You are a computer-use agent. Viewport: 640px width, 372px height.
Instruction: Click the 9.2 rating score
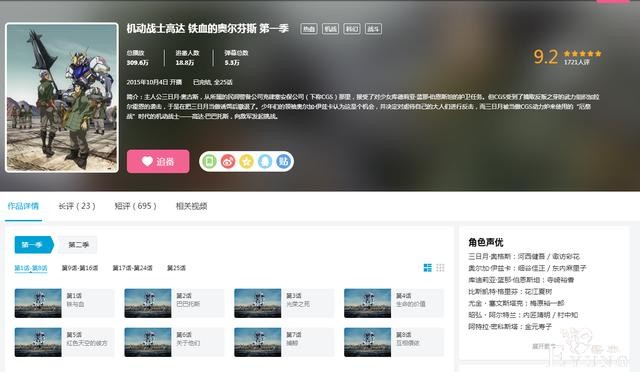[546, 57]
